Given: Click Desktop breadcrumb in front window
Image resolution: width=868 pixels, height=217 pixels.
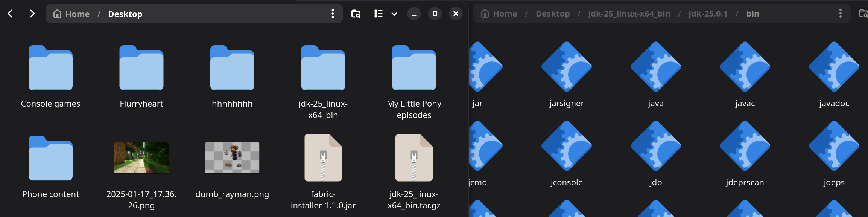Looking at the screenshot, I should pos(125,14).
